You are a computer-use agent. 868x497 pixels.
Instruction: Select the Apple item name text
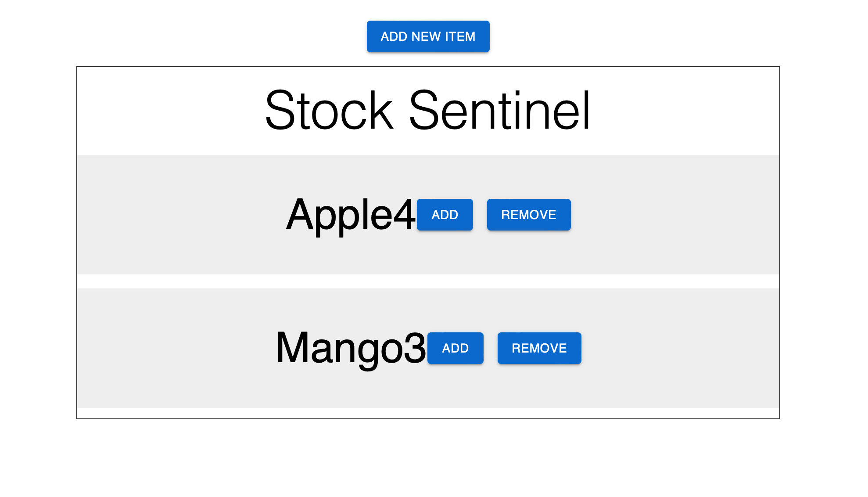pos(339,215)
